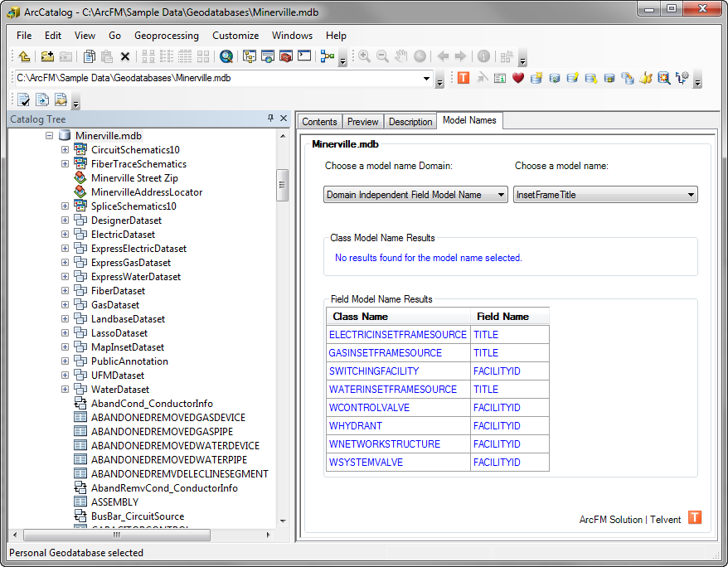Click the orange ArcFM T toolbar icon
This screenshot has height=567, width=728.
[x=463, y=78]
